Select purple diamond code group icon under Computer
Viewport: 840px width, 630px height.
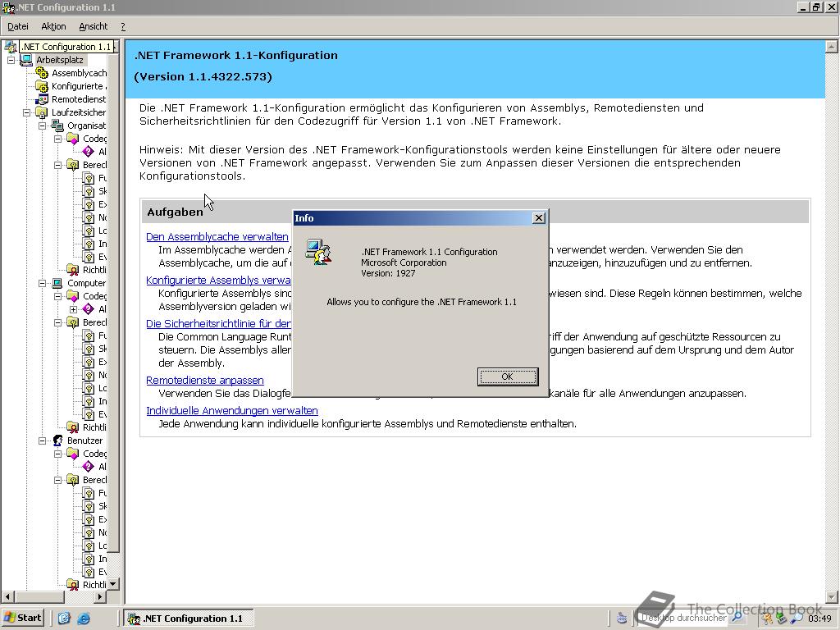coord(89,309)
